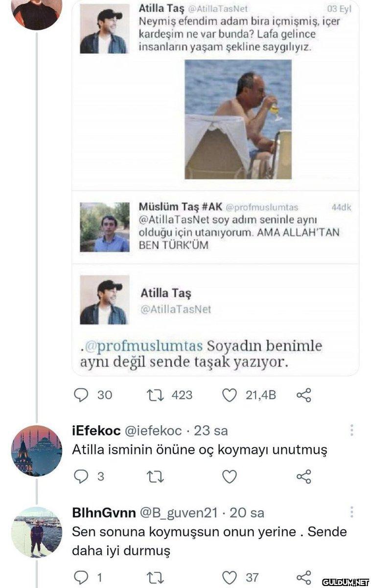This screenshot has width=371, height=588.
Task: Share the main tweet with 21,4B likes
Action: click(x=304, y=395)
